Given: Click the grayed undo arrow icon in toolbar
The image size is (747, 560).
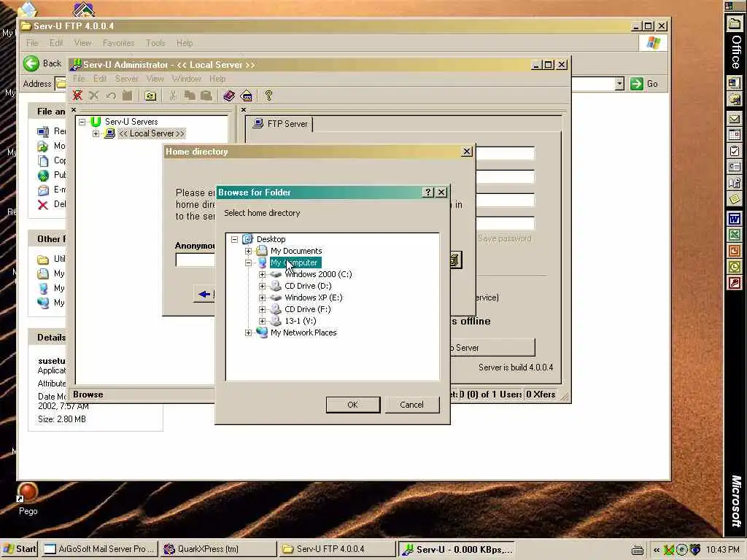Looking at the screenshot, I should coord(111,96).
